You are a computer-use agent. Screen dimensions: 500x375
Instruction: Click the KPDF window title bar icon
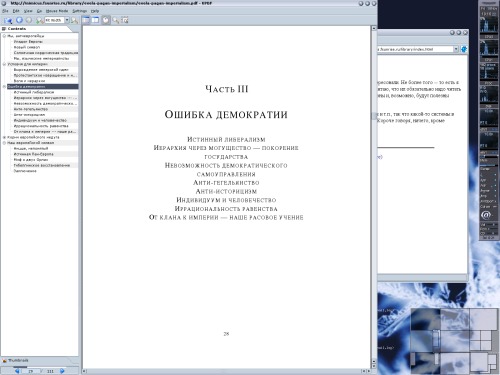[4, 3]
